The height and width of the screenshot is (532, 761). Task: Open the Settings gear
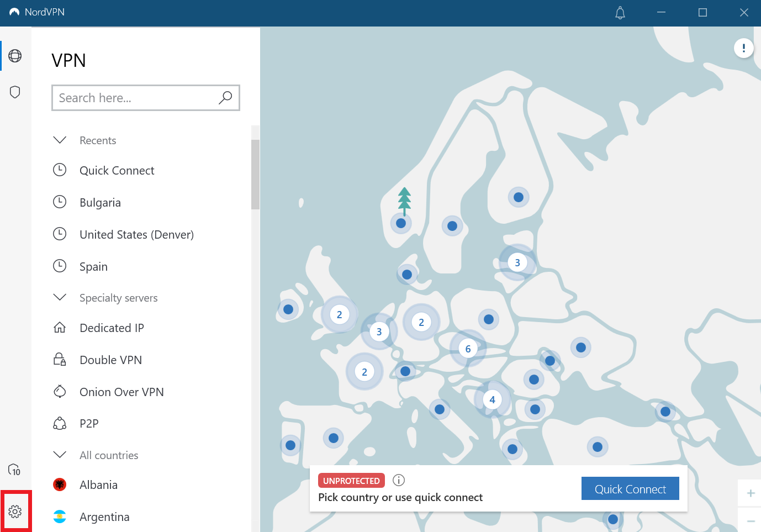pos(16,511)
